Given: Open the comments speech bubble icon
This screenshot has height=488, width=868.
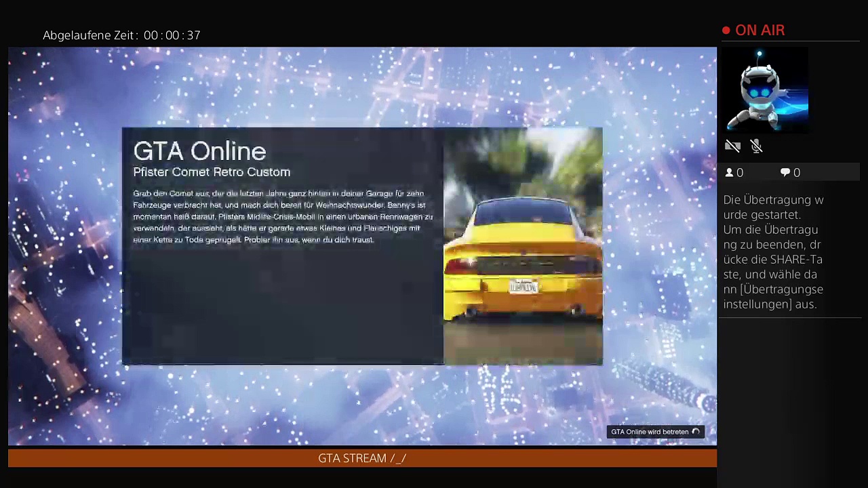Looking at the screenshot, I should pyautogui.click(x=785, y=173).
